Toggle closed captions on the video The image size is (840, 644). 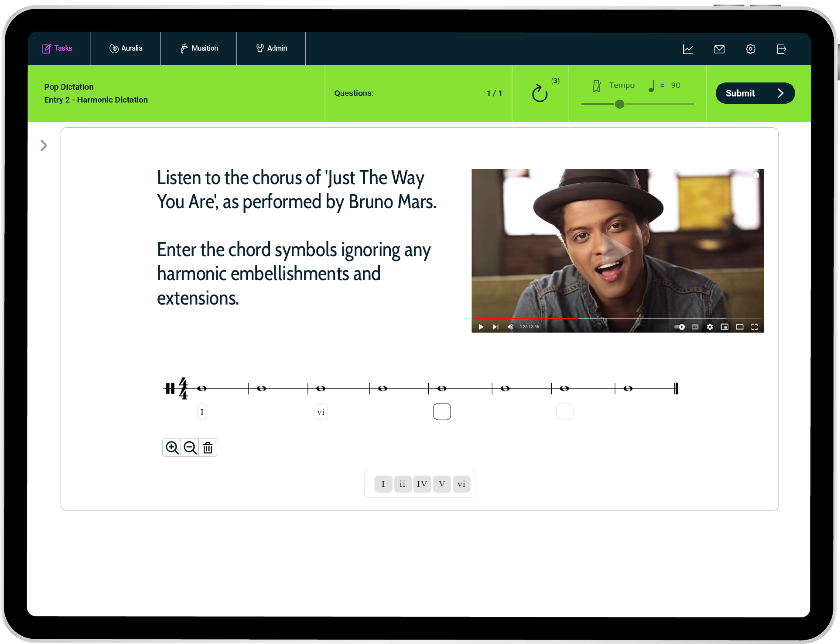(x=695, y=327)
